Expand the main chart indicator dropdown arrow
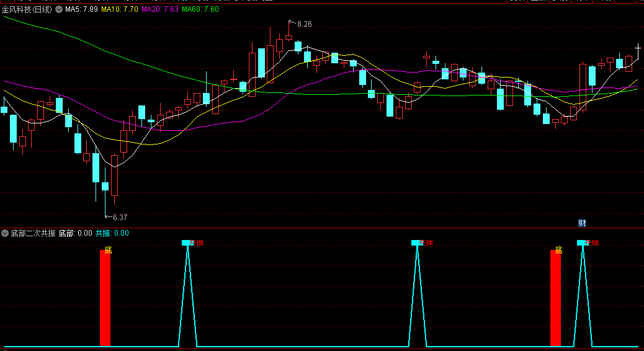The height and width of the screenshot is (351, 644). (x=59, y=9)
